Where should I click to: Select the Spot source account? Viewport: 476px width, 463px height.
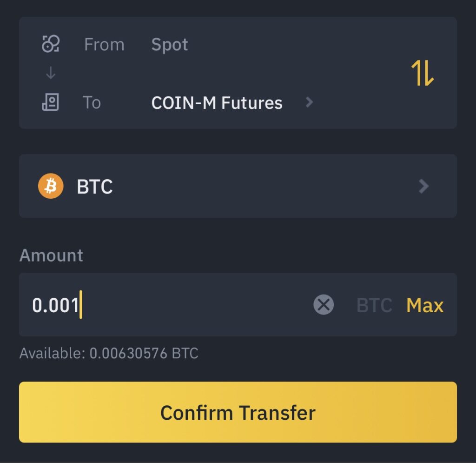170,45
